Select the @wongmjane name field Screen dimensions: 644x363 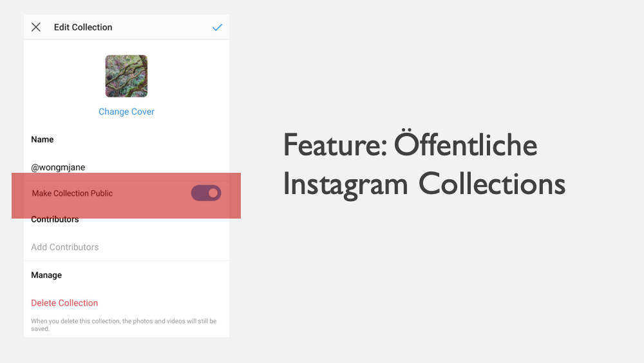point(58,167)
